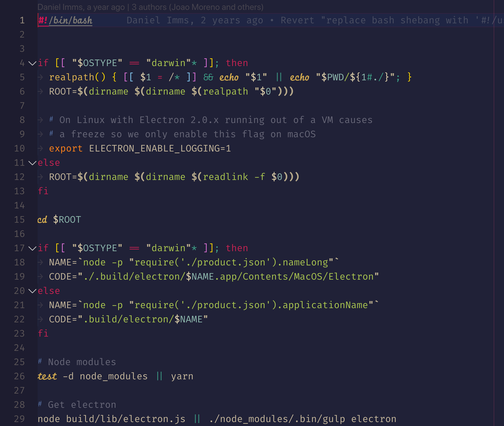Click 'readlink' on line 12
The width and height of the screenshot is (504, 426).
point(225,177)
